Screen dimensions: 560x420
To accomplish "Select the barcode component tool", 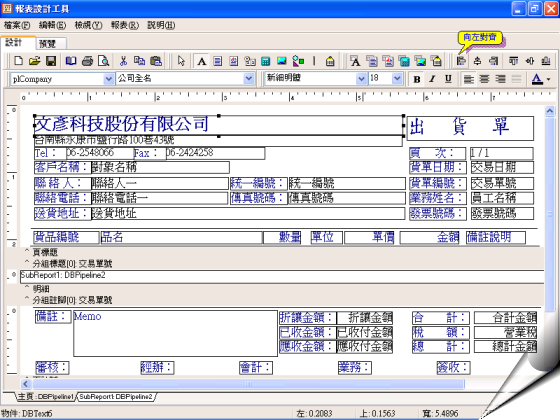I will click(330, 61).
